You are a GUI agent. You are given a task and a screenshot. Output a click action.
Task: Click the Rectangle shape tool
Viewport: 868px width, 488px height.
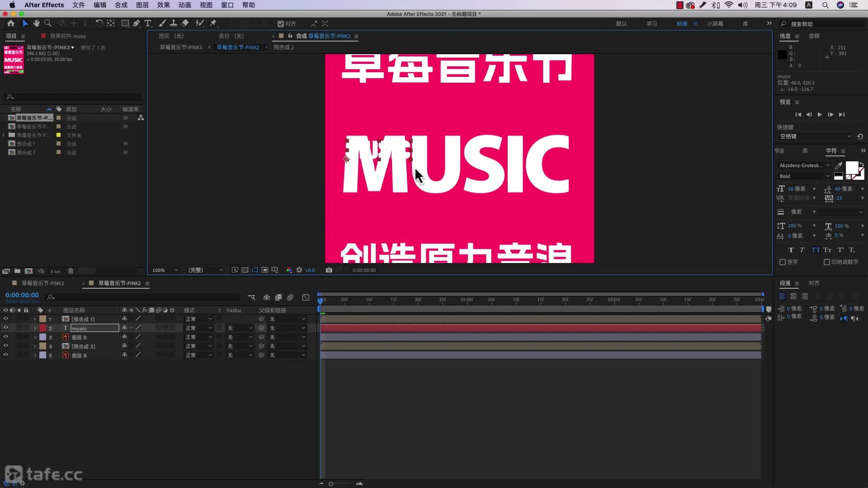[125, 23]
